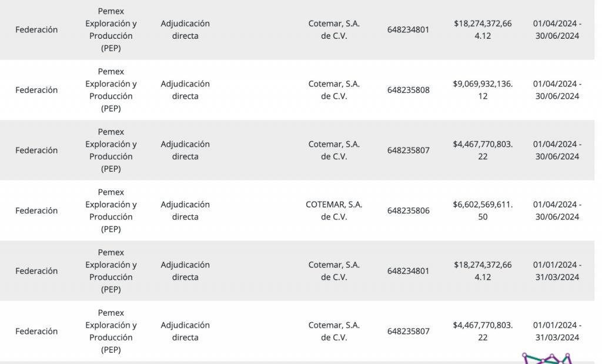The width and height of the screenshot is (602, 364).
Task: Select Adjudicación directa in the 648235808 row
Action: tap(185, 90)
